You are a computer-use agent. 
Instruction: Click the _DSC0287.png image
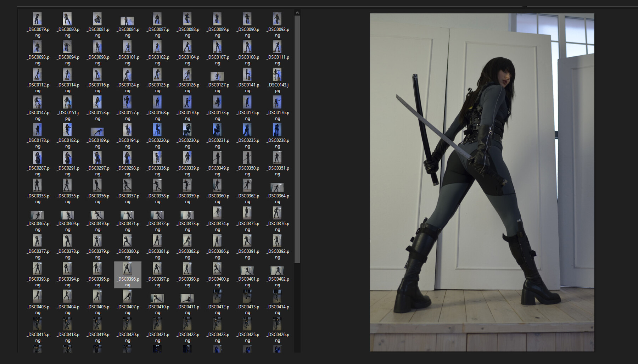point(37,158)
